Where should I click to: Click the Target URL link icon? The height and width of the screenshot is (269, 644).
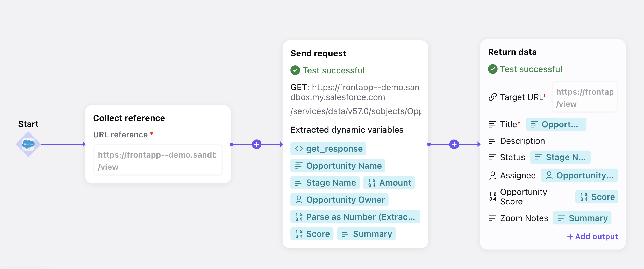coord(492,97)
